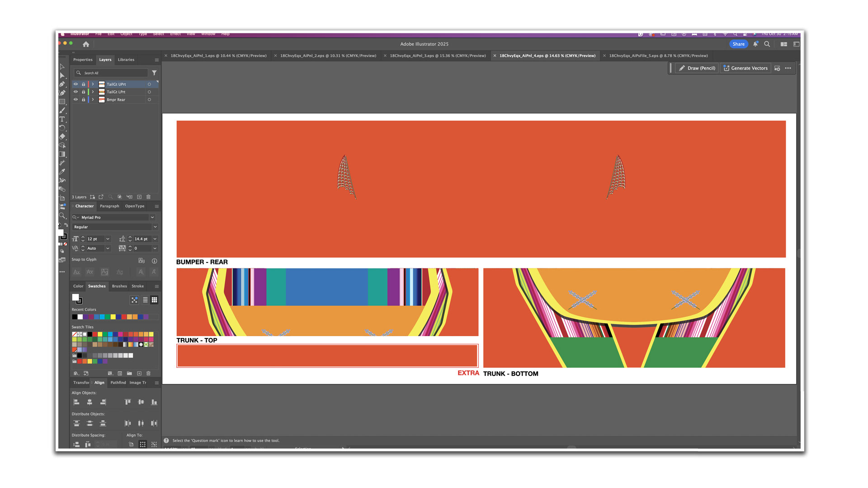868x488 pixels.
Task: Select the Rectangle tool
Action: tap(62, 102)
